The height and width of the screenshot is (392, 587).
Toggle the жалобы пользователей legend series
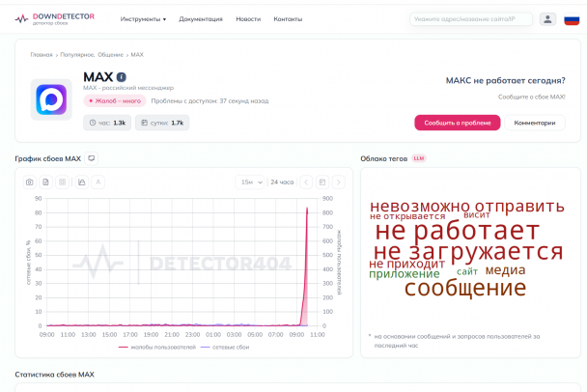point(156,347)
